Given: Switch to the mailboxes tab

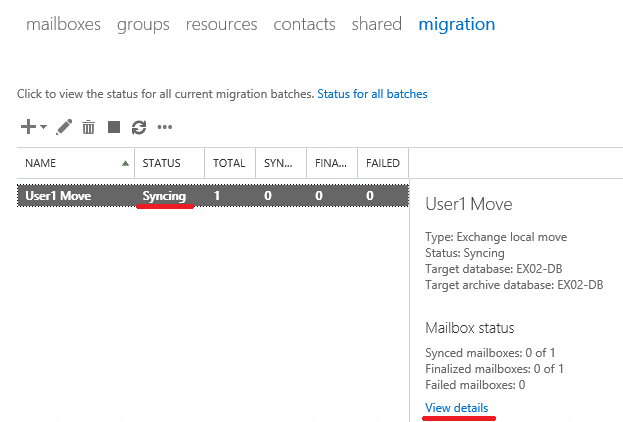Looking at the screenshot, I should click(64, 24).
